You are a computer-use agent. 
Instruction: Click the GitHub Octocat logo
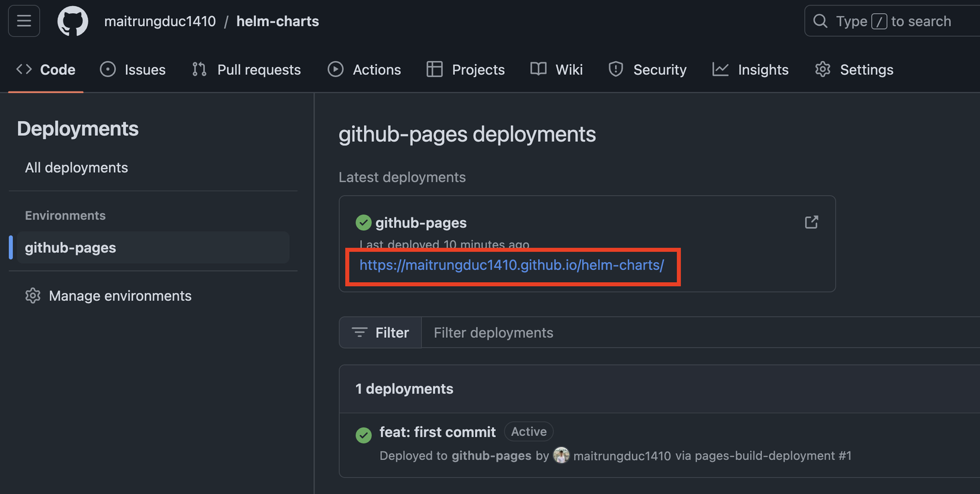tap(72, 21)
